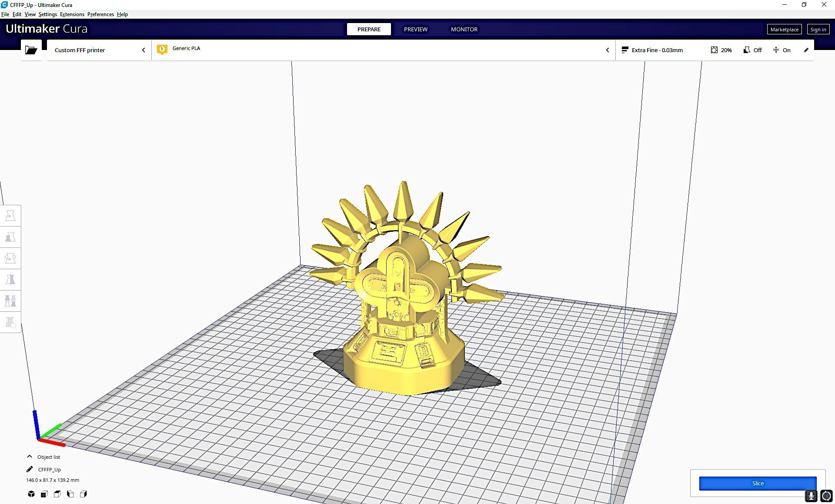835x504 pixels.
Task: Select the Rotate tool in sidebar
Action: click(x=10, y=258)
